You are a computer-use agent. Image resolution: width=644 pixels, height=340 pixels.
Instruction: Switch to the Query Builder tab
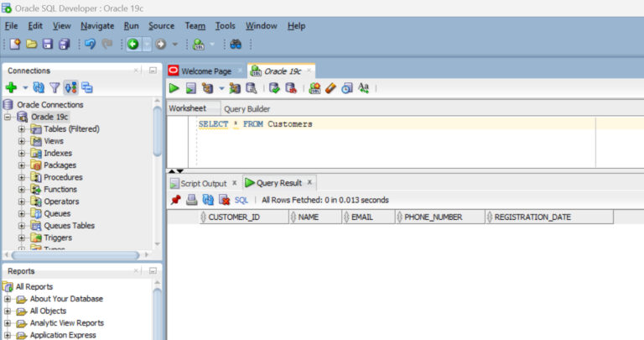pos(247,109)
